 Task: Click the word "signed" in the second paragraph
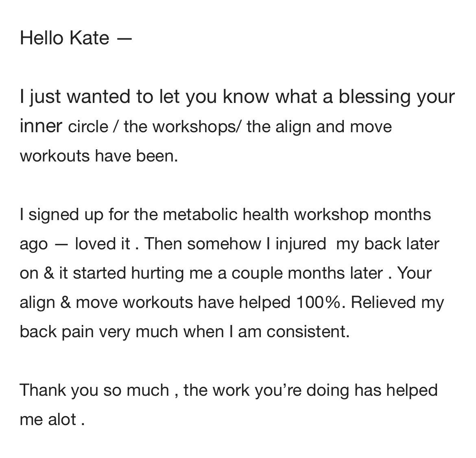pyautogui.click(x=54, y=214)
